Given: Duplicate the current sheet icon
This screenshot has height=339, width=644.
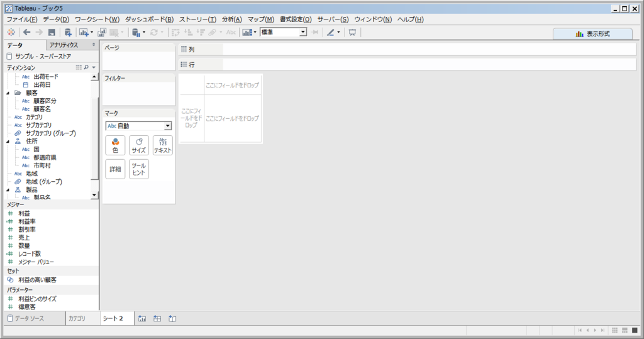Looking at the screenshot, I should 101,32.
